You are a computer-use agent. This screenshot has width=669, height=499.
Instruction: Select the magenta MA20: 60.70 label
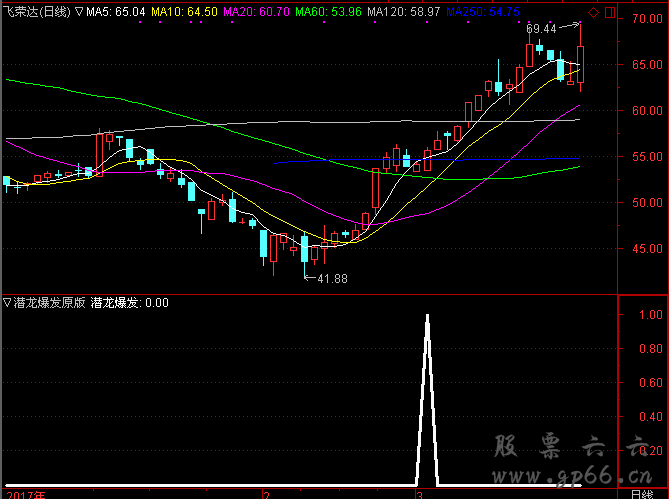pos(256,12)
